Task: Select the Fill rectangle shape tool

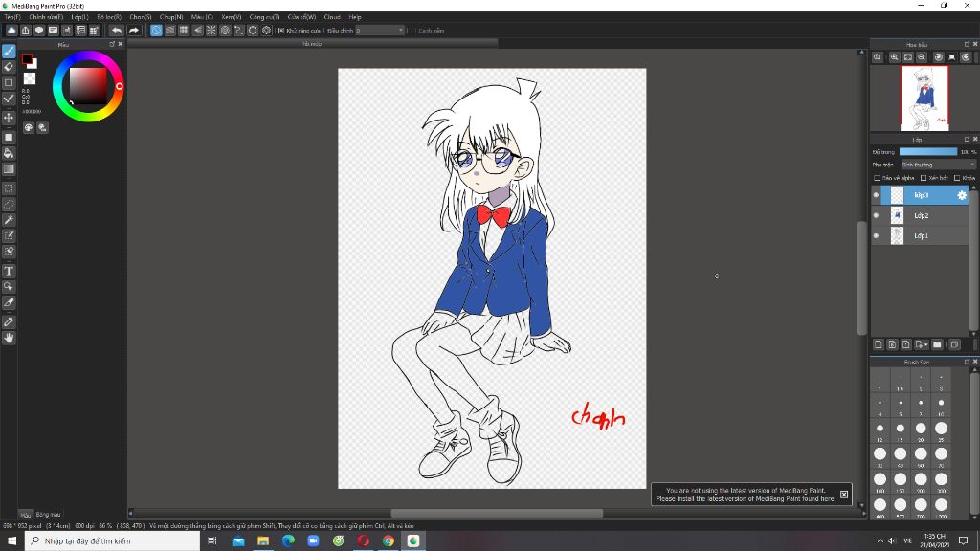Action: [x=9, y=138]
